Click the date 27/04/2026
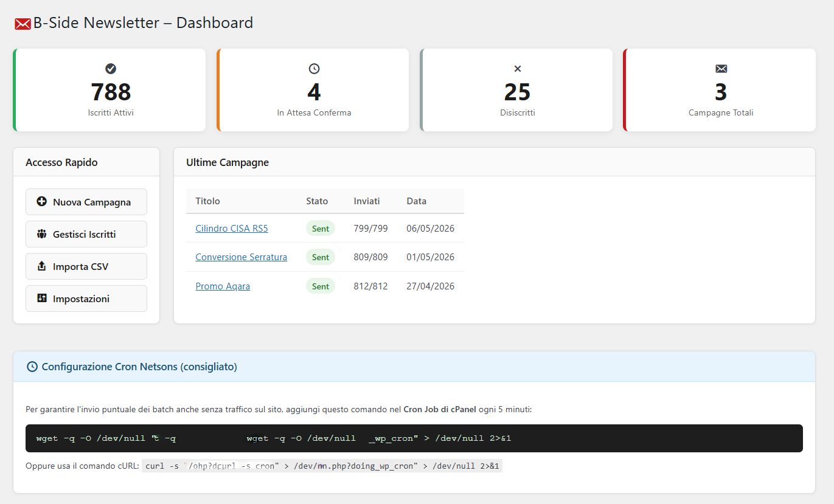 click(x=431, y=286)
